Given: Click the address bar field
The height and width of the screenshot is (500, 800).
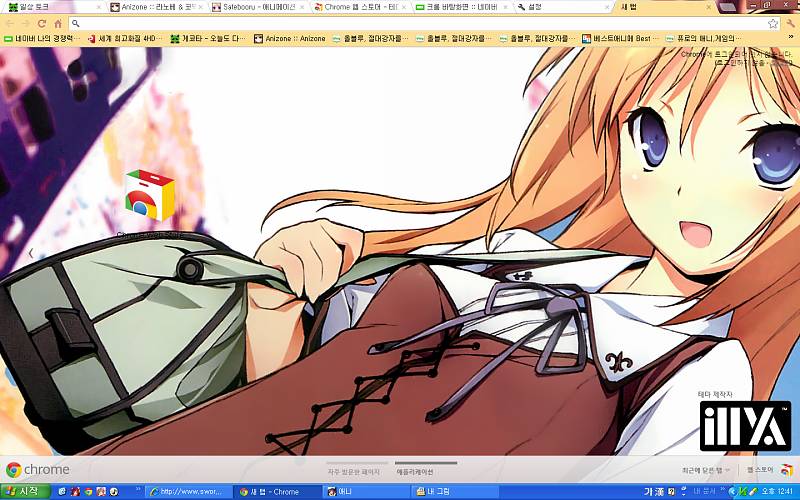Looking at the screenshot, I should coord(400,22).
